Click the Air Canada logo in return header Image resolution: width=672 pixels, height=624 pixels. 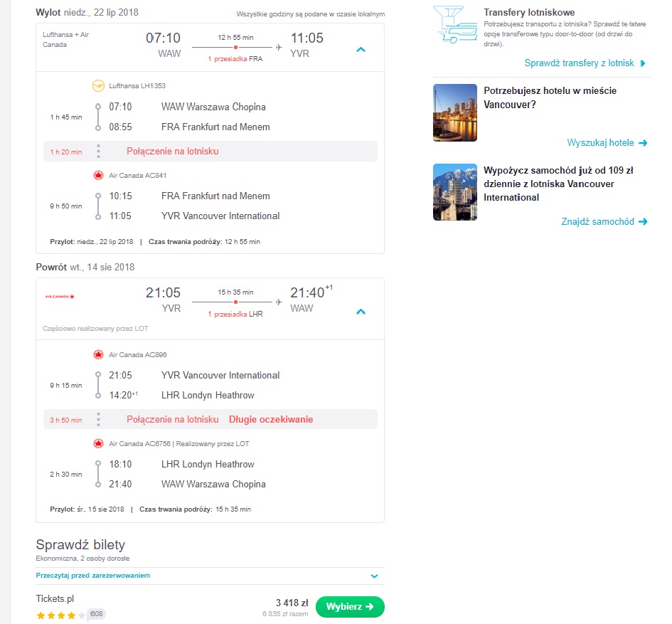point(60,296)
